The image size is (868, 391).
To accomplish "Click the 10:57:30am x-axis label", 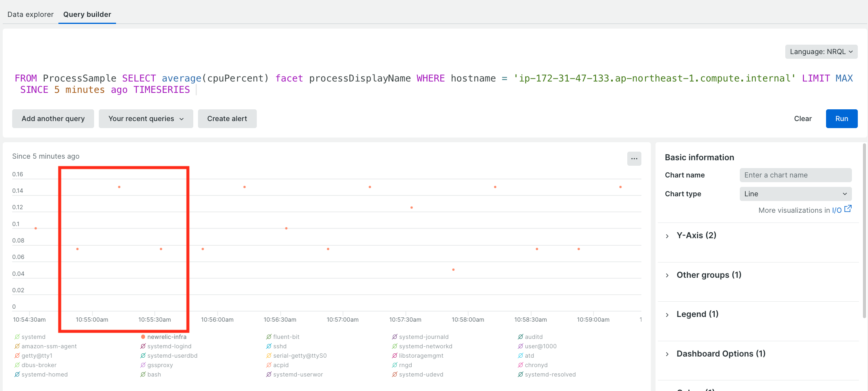I will (405, 320).
